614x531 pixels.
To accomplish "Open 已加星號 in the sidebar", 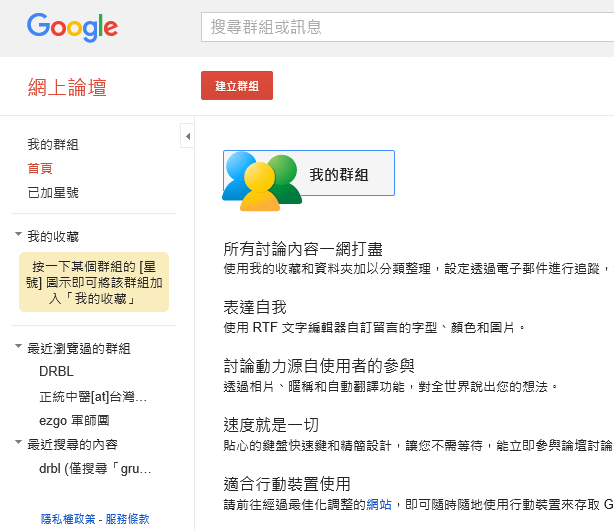I will (x=53, y=192).
